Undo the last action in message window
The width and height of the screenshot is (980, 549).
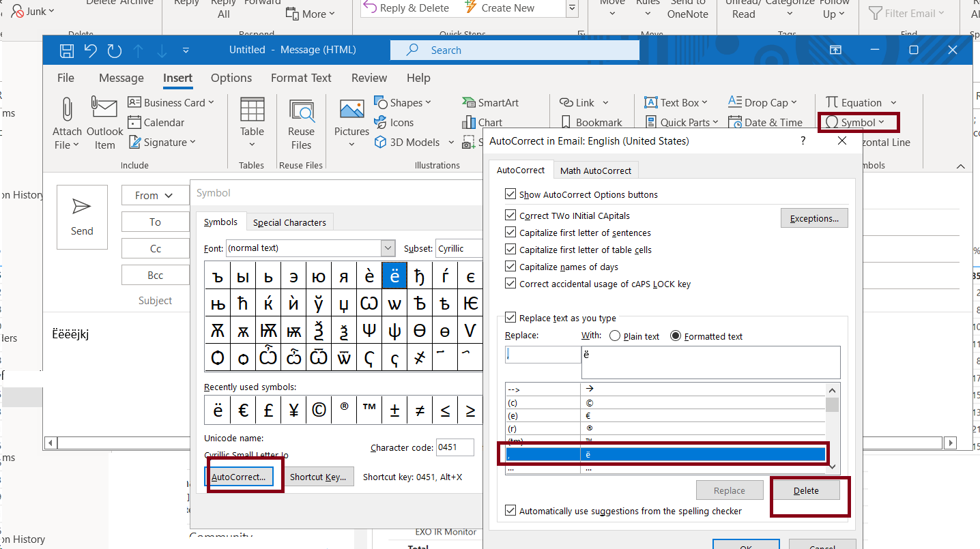(x=91, y=50)
